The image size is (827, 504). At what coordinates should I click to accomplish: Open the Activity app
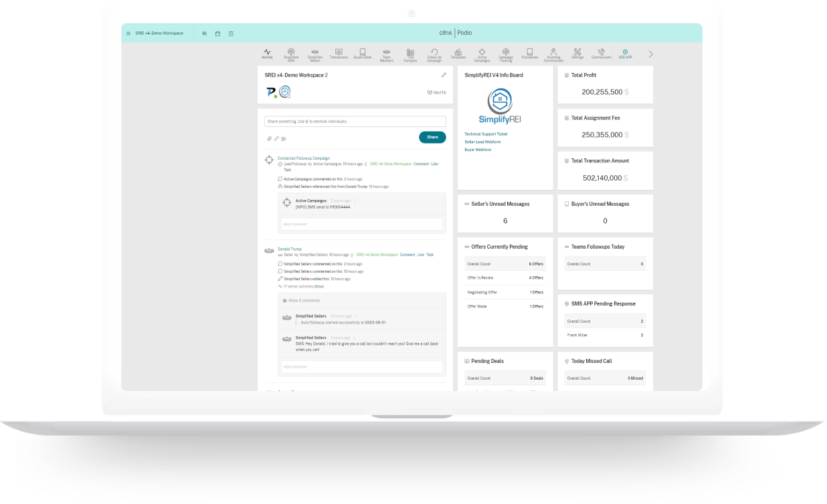coord(267,54)
